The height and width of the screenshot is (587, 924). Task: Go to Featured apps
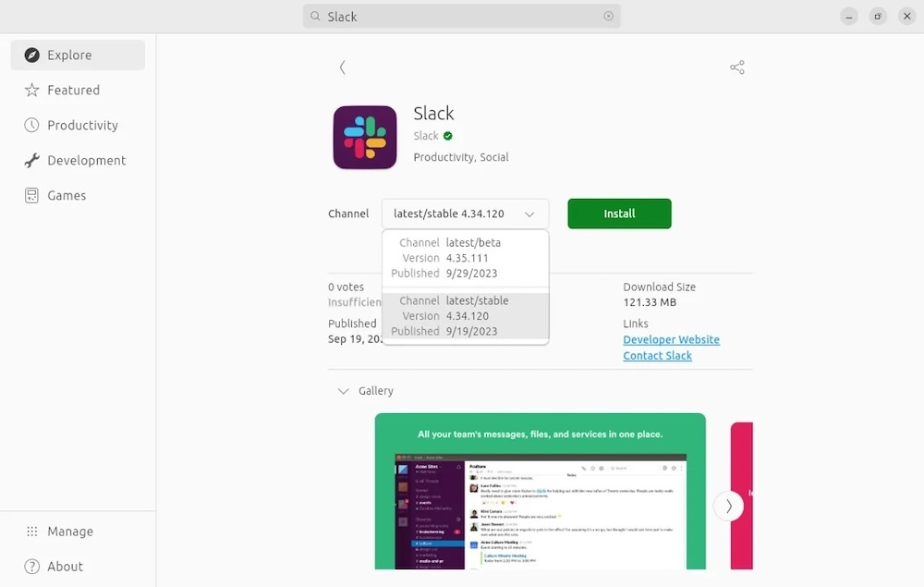click(78, 91)
